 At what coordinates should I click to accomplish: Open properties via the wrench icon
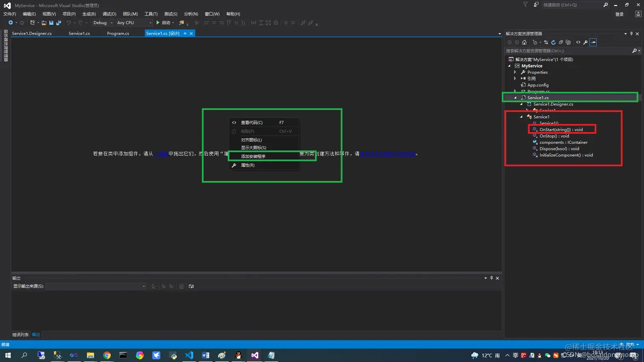pyautogui.click(x=586, y=42)
